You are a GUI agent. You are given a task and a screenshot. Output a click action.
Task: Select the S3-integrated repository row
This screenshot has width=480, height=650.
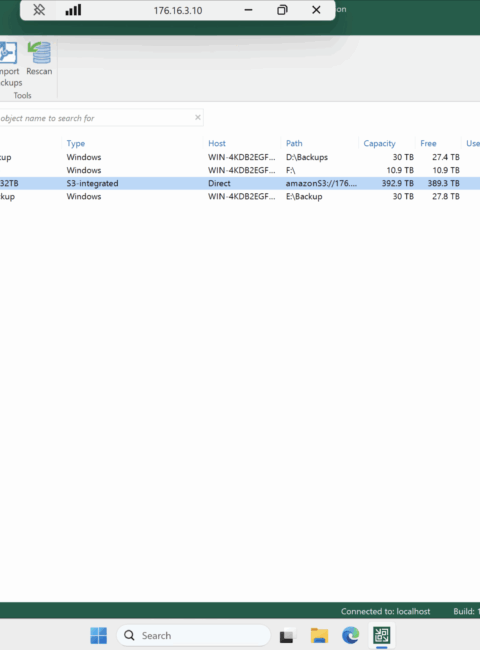point(240,183)
